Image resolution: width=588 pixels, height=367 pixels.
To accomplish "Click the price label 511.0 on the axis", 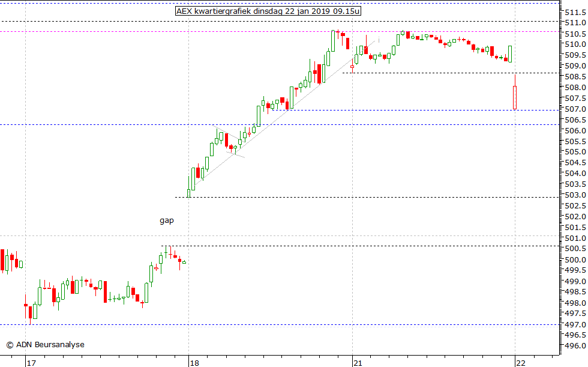I will [575, 23].
